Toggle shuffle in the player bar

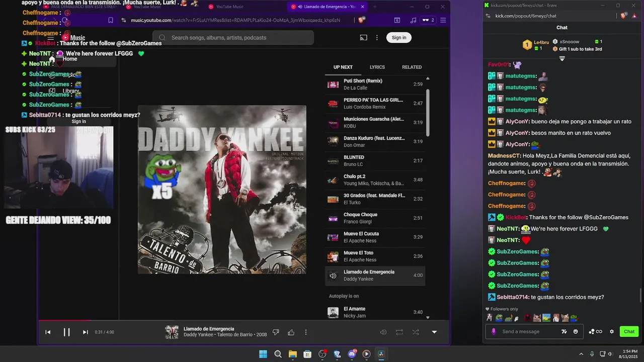click(416, 332)
